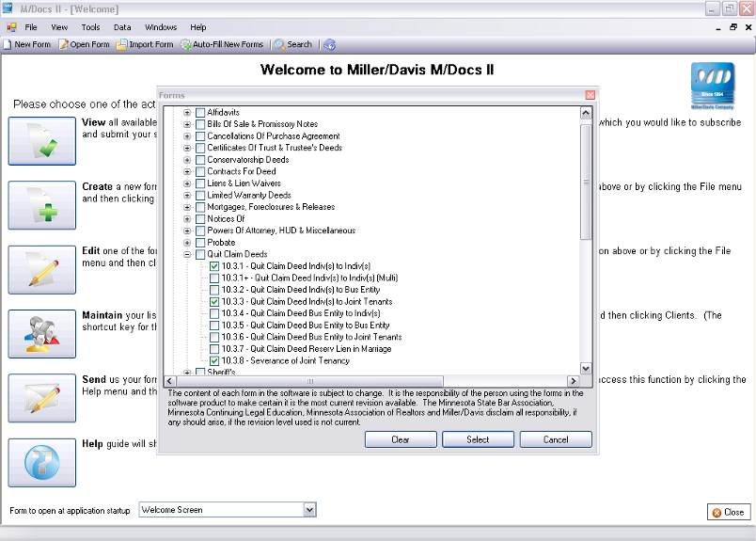Click the Send envelope icon button
Screen dimensions: 756x541
coord(42,398)
